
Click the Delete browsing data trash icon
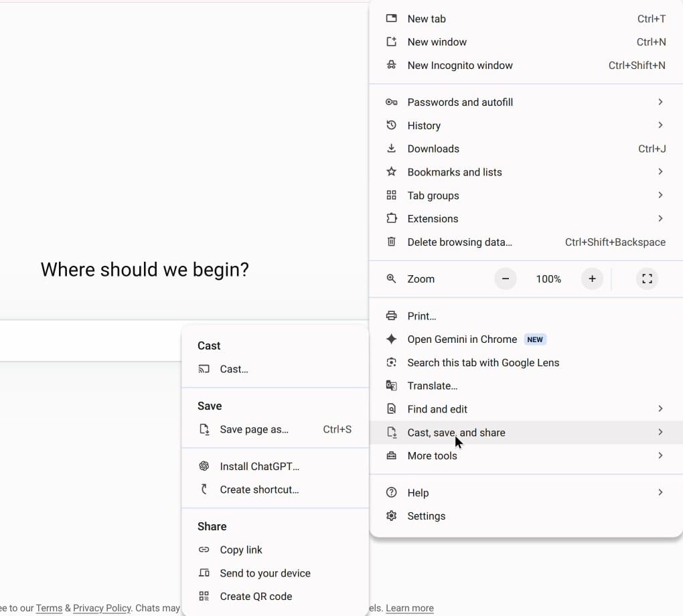(391, 241)
